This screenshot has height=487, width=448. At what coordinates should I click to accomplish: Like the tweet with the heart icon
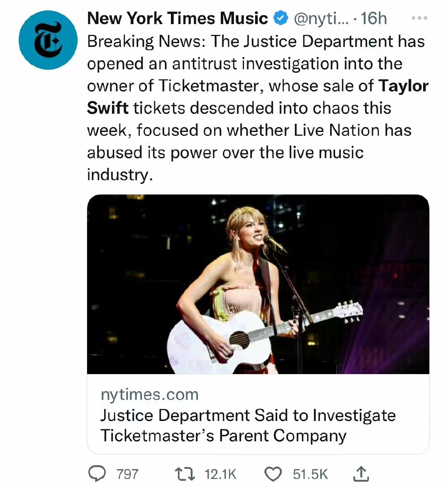273,474
